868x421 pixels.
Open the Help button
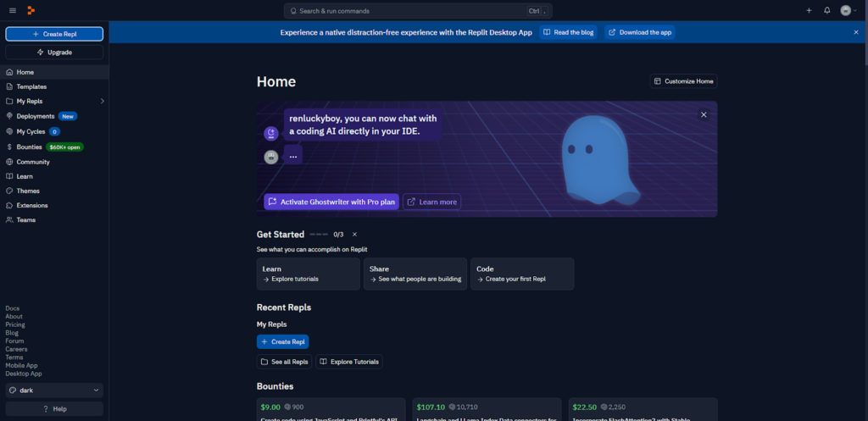pyautogui.click(x=54, y=409)
